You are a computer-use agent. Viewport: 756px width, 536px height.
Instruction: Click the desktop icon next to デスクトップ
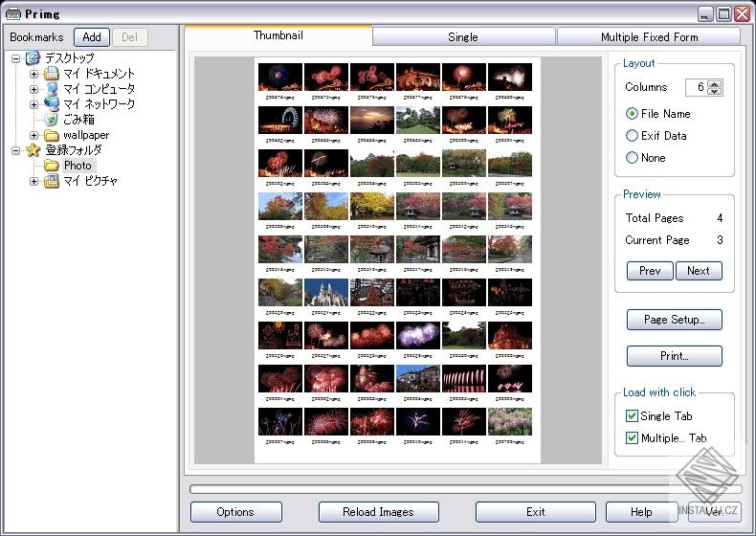(x=33, y=58)
